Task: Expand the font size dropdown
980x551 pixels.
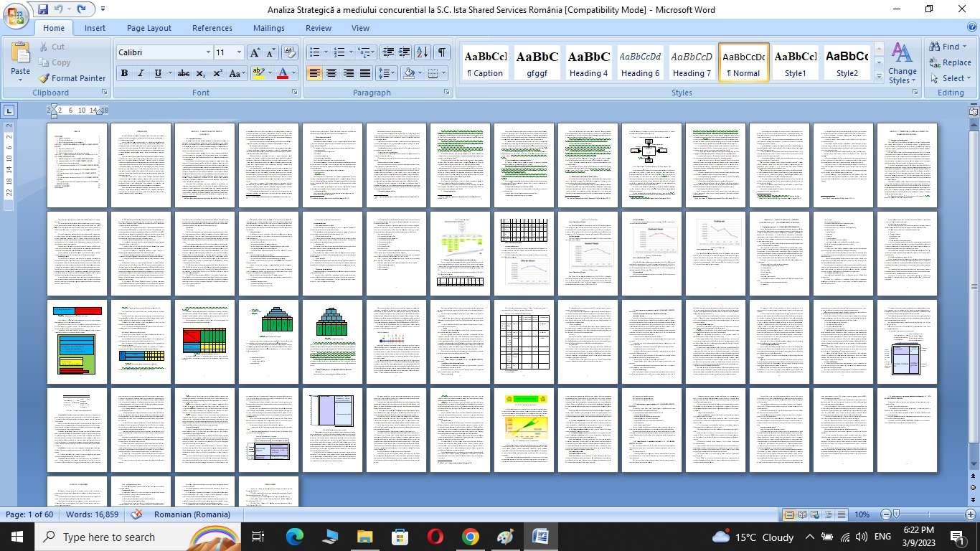Action: 240,52
